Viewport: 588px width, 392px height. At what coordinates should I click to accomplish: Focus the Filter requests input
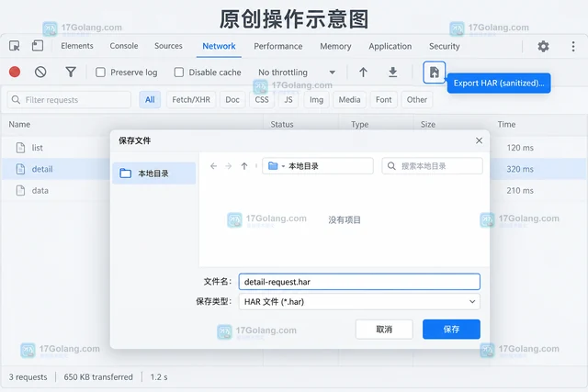point(69,100)
